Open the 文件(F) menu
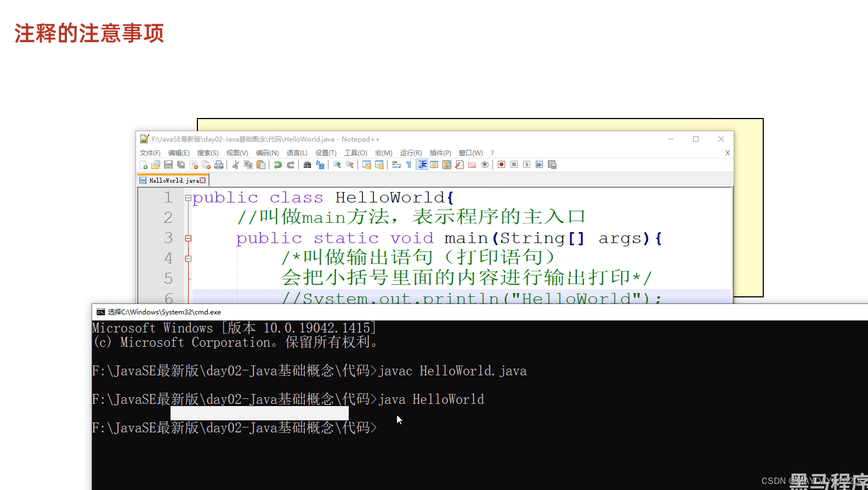Screen dimensions: 868x490 (150, 153)
